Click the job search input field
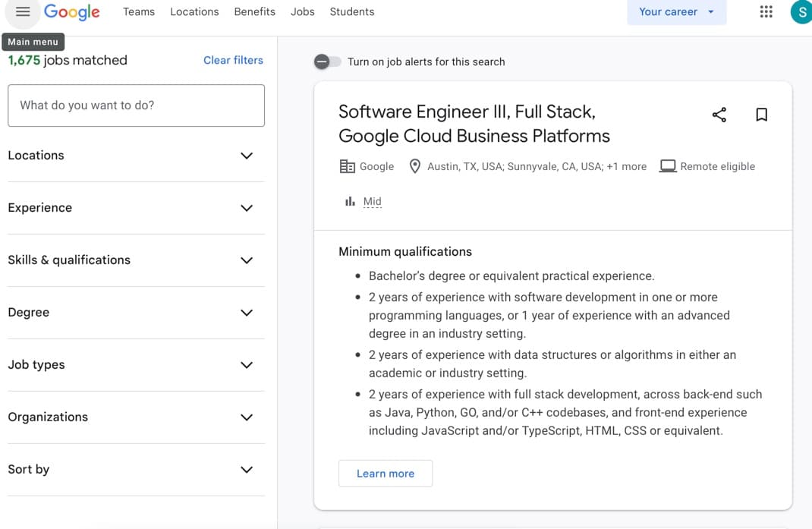The height and width of the screenshot is (529, 812). point(136,105)
